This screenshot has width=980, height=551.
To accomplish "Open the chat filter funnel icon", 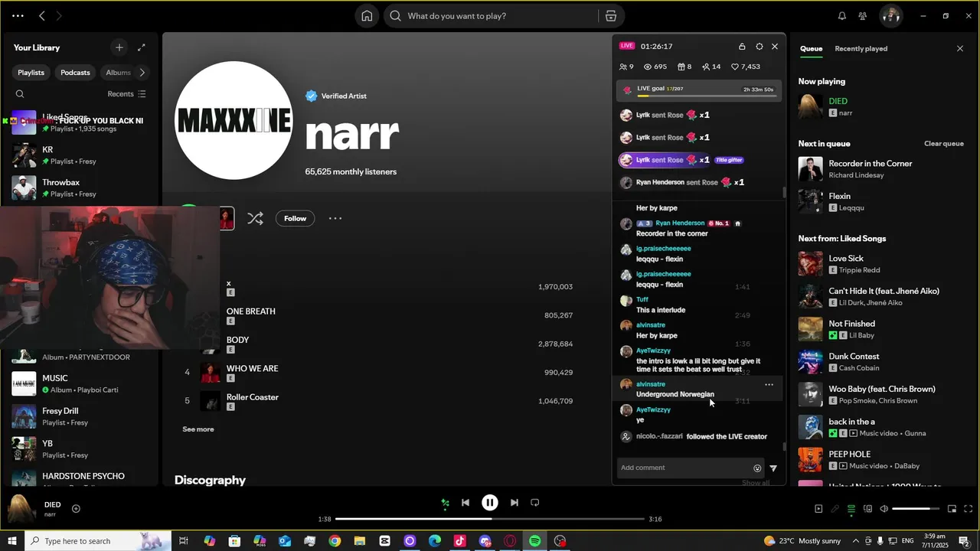I will coord(773,468).
